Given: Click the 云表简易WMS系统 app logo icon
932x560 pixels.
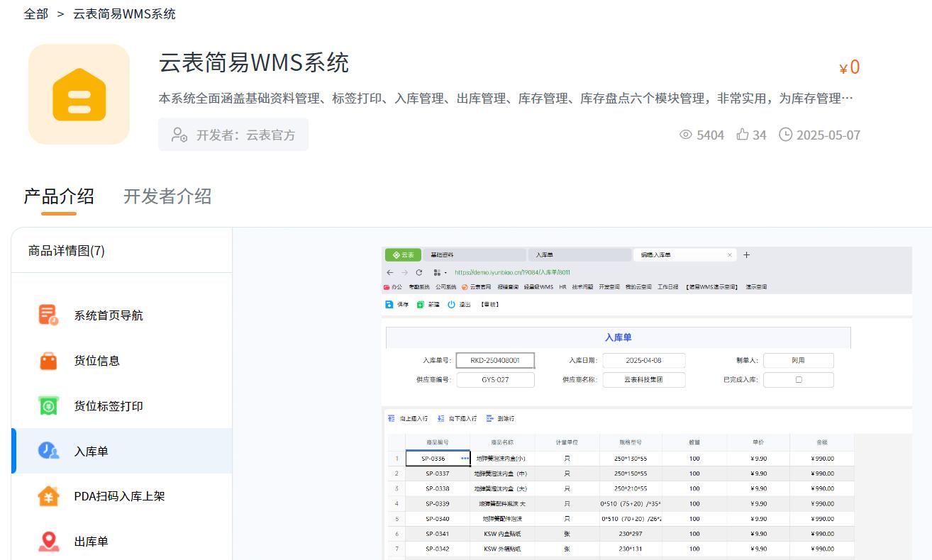Looking at the screenshot, I should click(79, 94).
